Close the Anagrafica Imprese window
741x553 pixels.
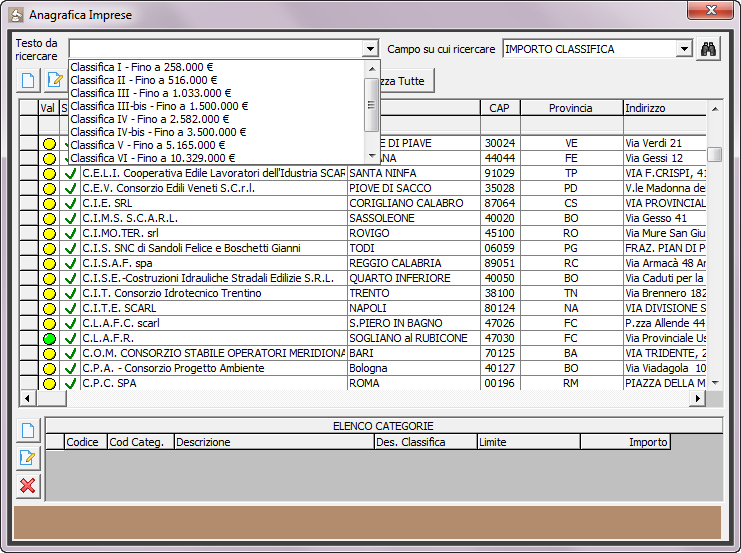[710, 10]
